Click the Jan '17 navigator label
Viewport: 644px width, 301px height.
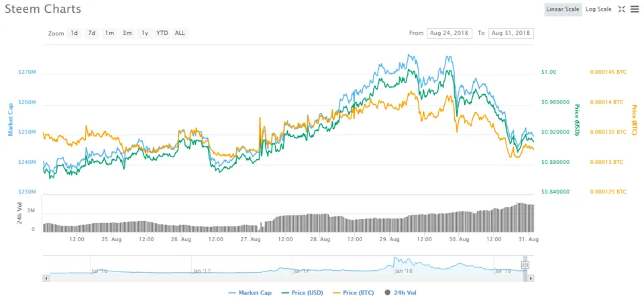201,271
